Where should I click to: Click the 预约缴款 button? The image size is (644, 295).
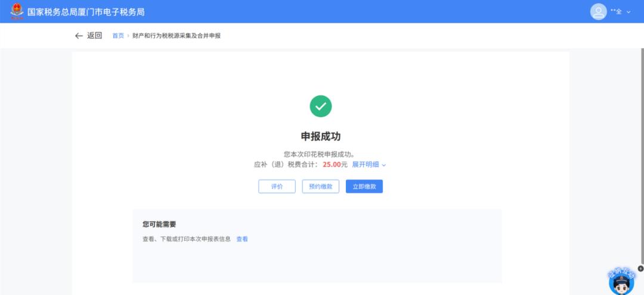point(321,187)
